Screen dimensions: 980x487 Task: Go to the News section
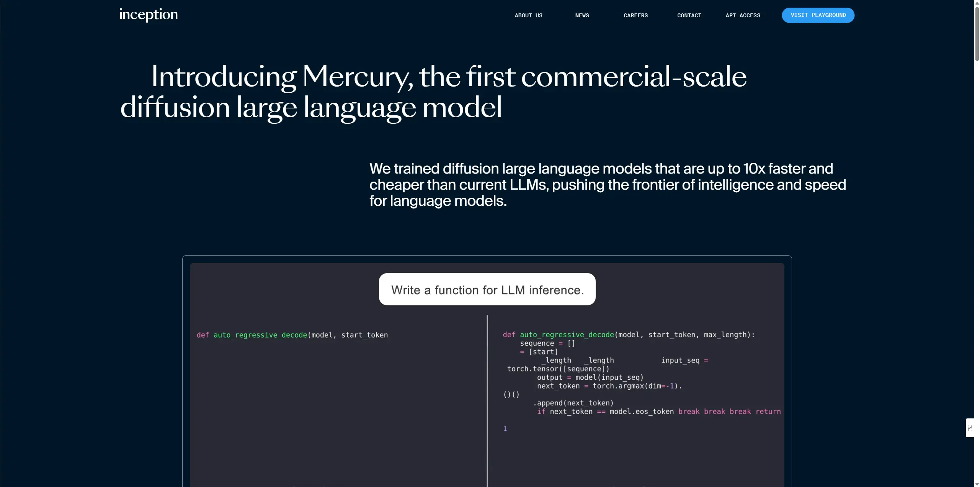point(582,15)
